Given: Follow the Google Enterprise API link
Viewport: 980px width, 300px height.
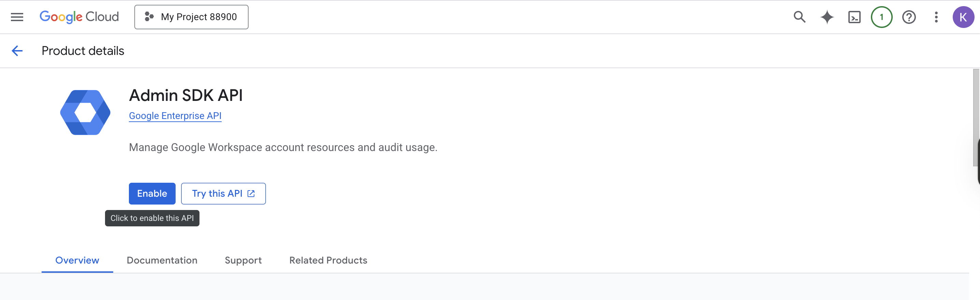Looking at the screenshot, I should point(175,116).
